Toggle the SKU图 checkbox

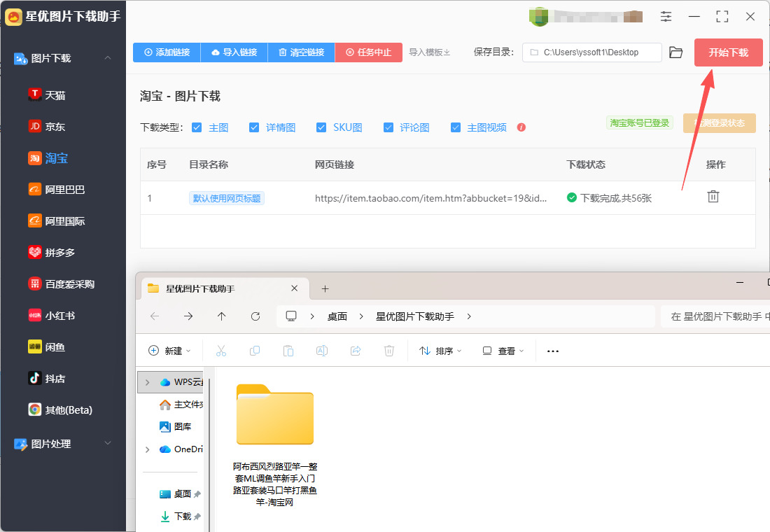321,127
